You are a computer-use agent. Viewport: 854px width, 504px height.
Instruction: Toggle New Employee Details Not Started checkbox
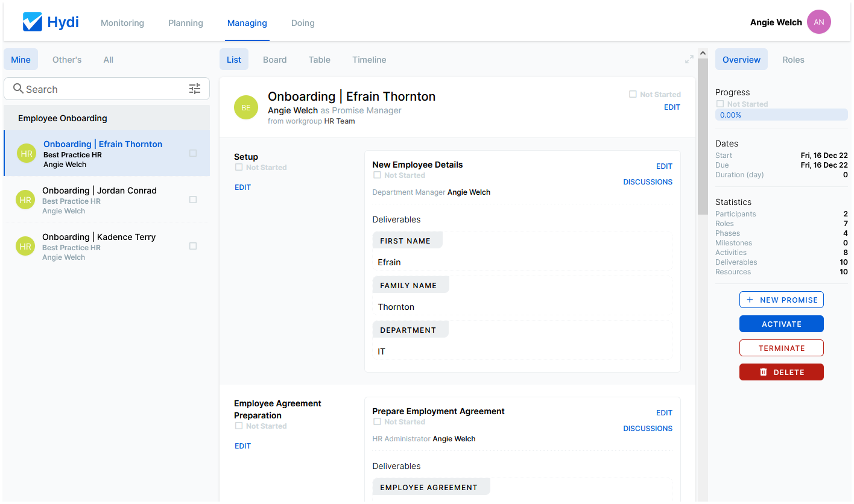(377, 175)
